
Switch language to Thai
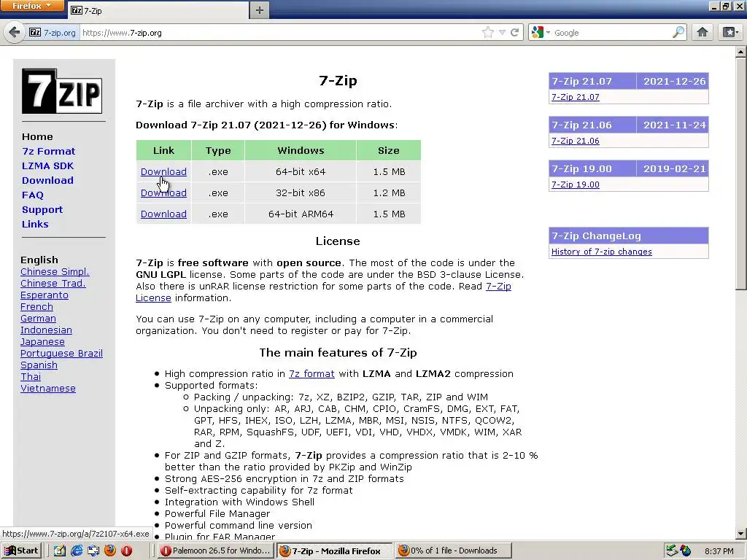coord(31,377)
